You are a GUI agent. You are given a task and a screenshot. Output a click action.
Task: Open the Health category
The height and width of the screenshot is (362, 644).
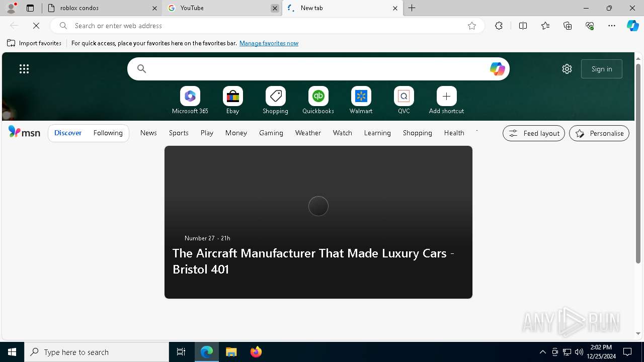pos(454,133)
